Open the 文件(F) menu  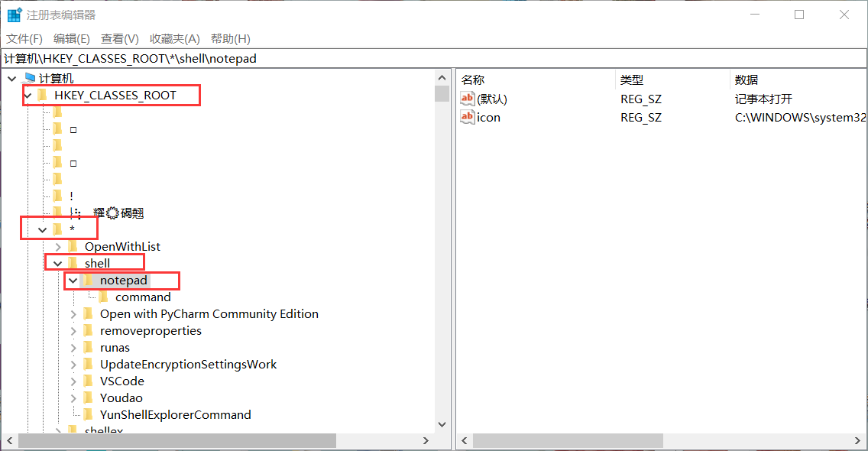24,39
